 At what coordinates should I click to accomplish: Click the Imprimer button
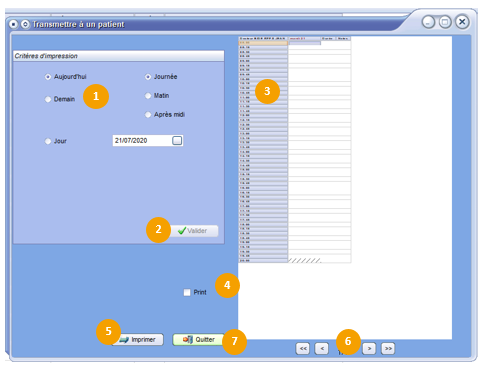(138, 339)
